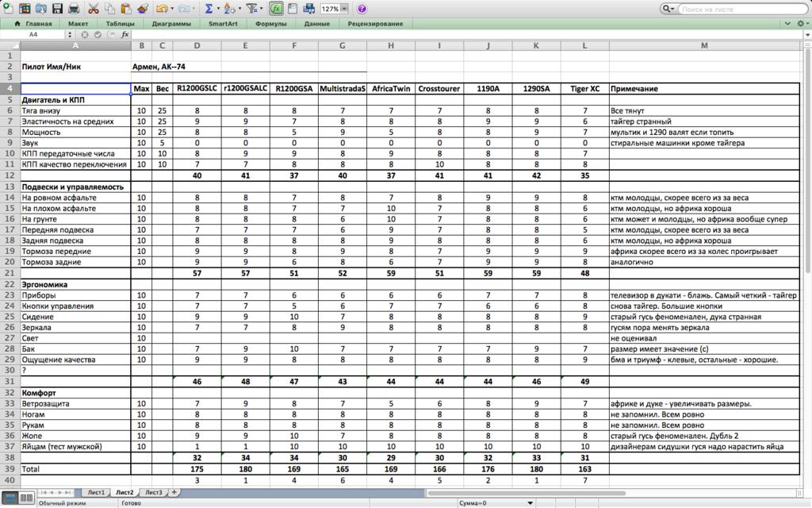This screenshot has height=508, width=812.
Task: Click the Cut scissors icon
Action: (x=94, y=9)
